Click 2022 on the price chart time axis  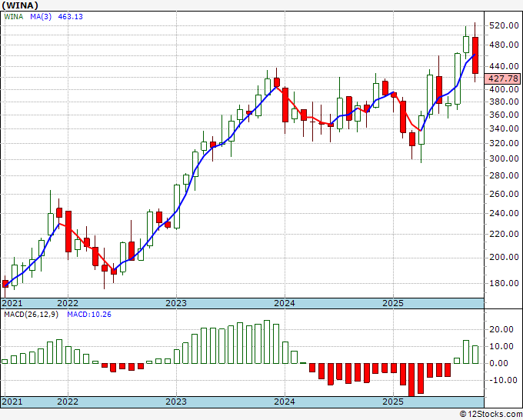(68, 303)
